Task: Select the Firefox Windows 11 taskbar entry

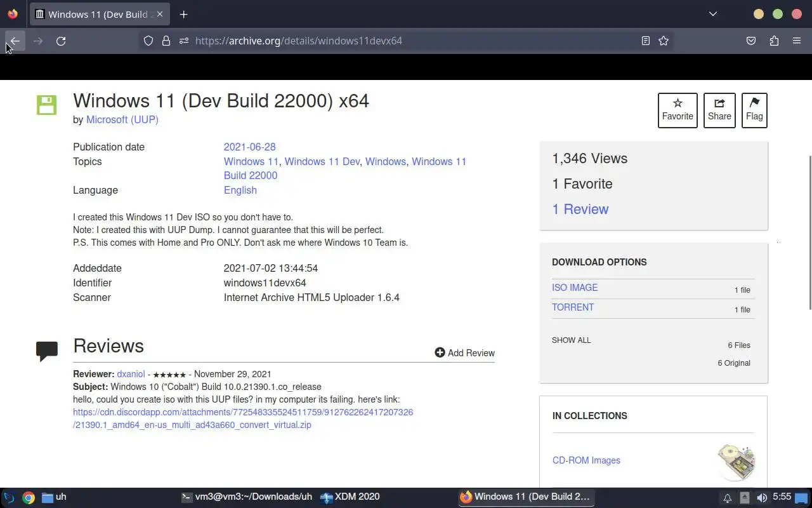Action: 526,497
